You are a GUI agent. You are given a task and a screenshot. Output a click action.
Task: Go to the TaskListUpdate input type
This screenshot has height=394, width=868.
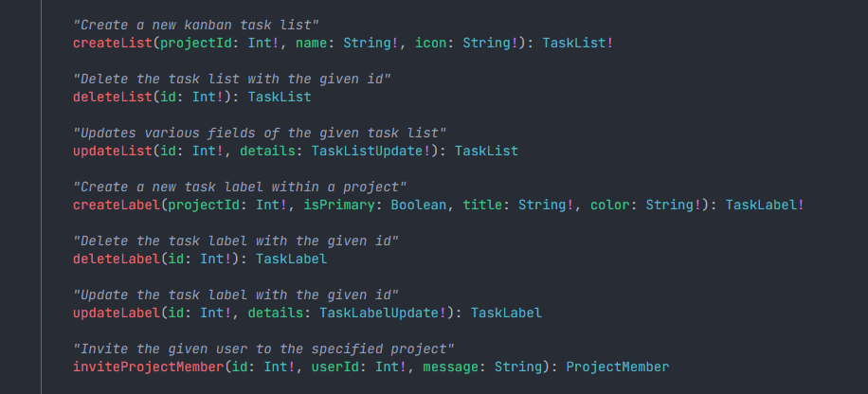(x=367, y=151)
